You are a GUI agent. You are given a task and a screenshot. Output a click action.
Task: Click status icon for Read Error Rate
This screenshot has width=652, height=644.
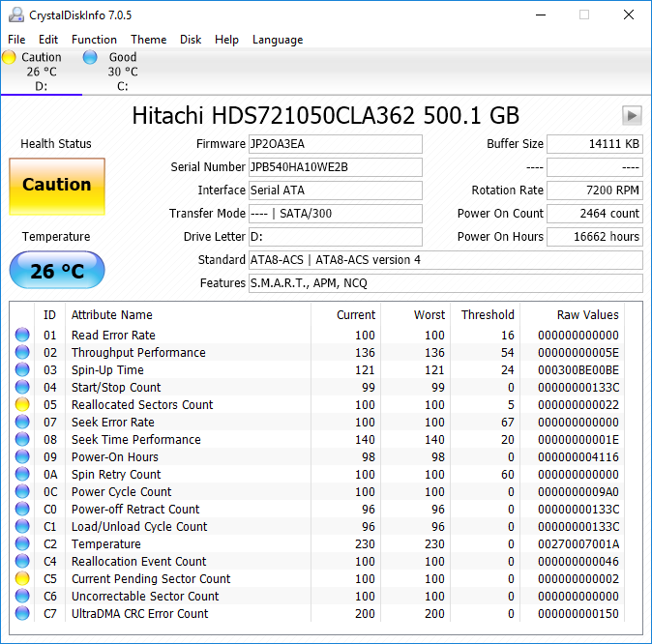tap(22, 335)
